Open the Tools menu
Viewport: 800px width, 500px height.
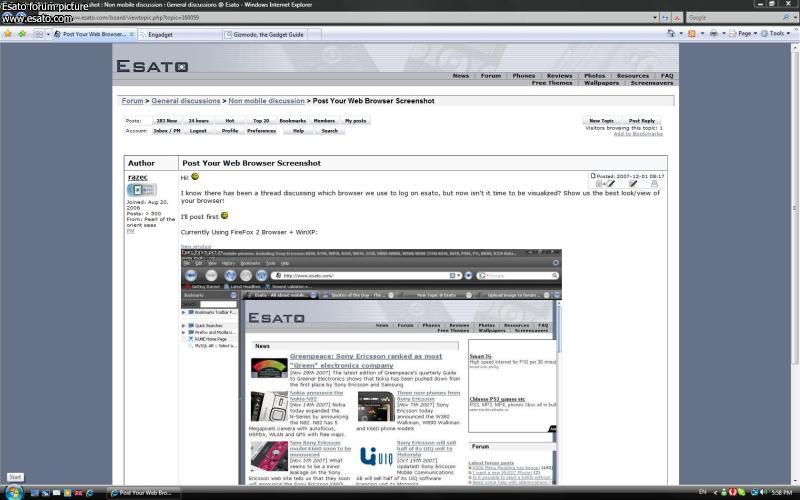click(776, 33)
